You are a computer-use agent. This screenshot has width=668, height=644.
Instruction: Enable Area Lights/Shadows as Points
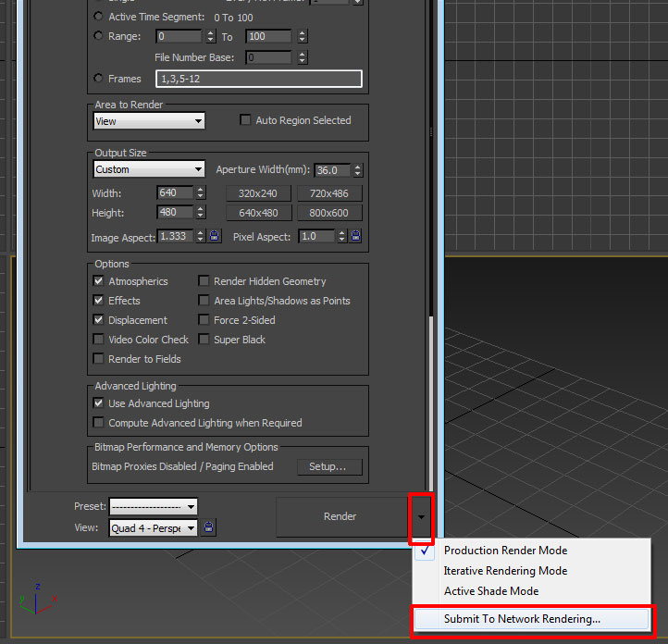click(x=204, y=301)
